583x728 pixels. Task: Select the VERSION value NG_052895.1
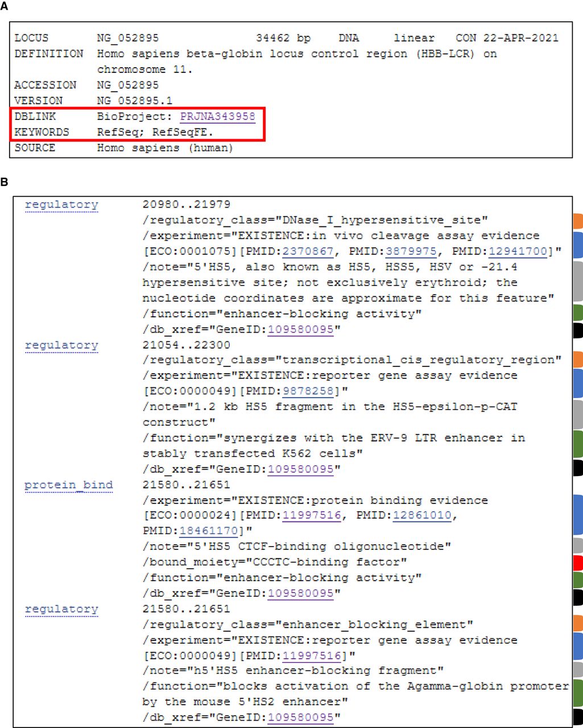[135, 101]
